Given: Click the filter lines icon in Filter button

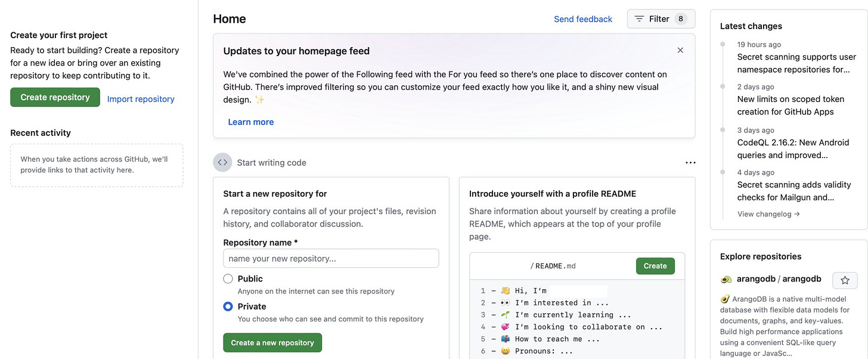Looking at the screenshot, I should [x=639, y=19].
